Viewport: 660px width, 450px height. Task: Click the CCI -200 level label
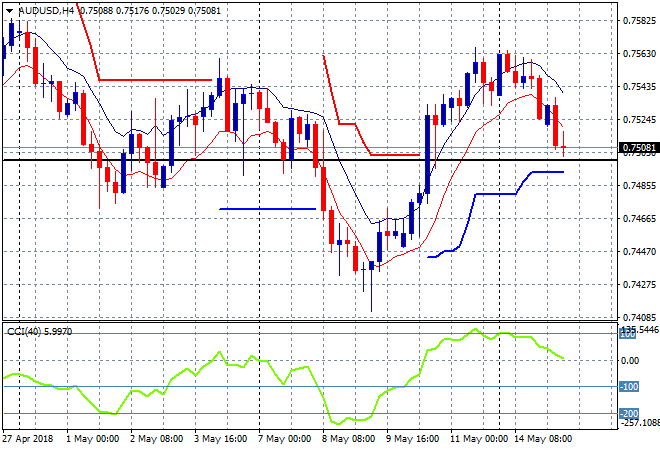coord(629,414)
